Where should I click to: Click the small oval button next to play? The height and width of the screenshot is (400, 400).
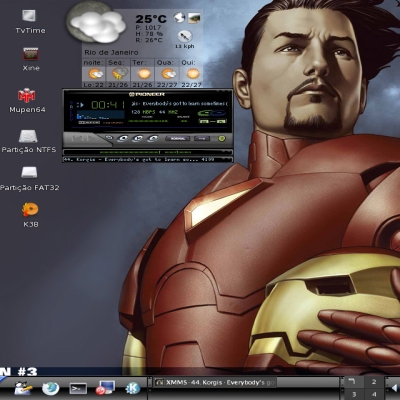109,138
